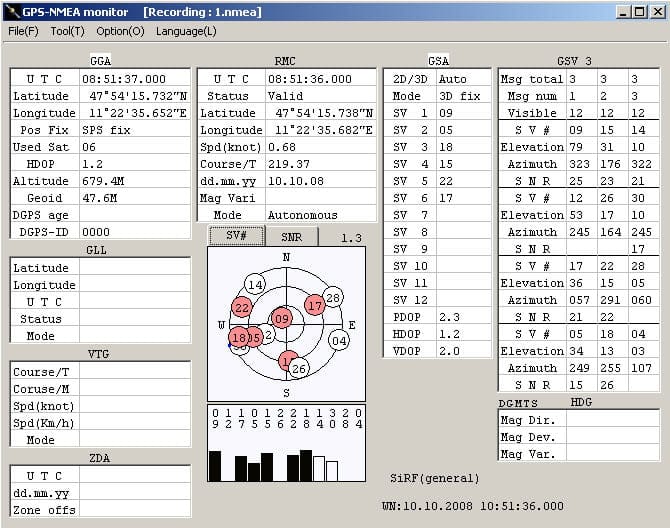Click satellite 26 near the South label

click(x=299, y=370)
